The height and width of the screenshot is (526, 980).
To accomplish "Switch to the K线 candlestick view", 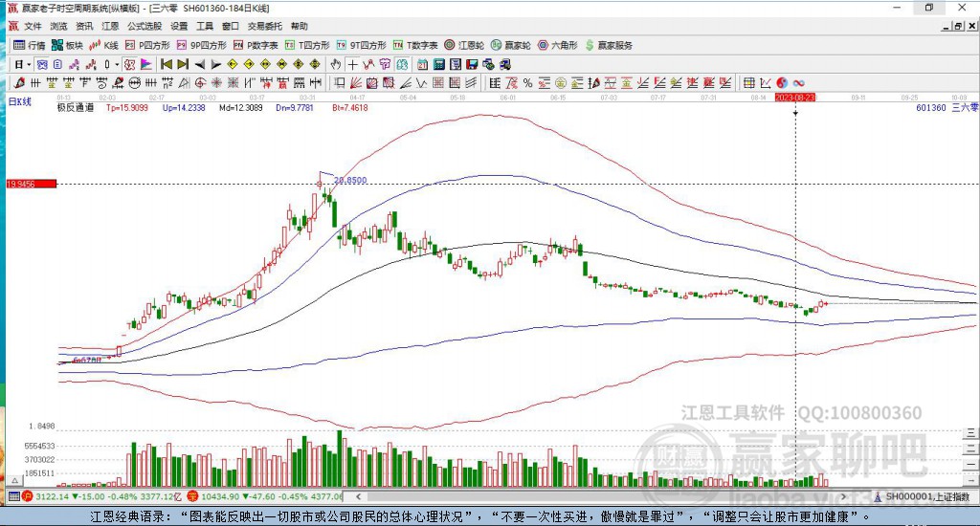I will tap(103, 45).
